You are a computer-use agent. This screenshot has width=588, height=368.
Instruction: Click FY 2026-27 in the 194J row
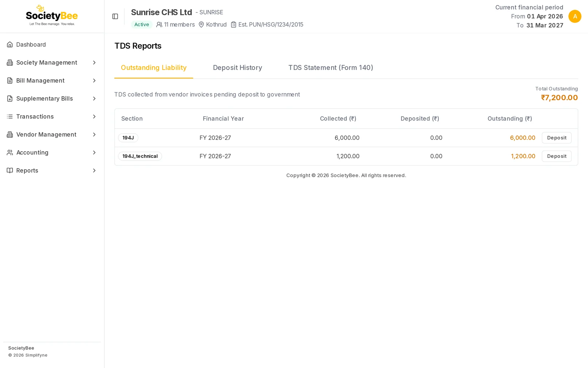coord(215,138)
